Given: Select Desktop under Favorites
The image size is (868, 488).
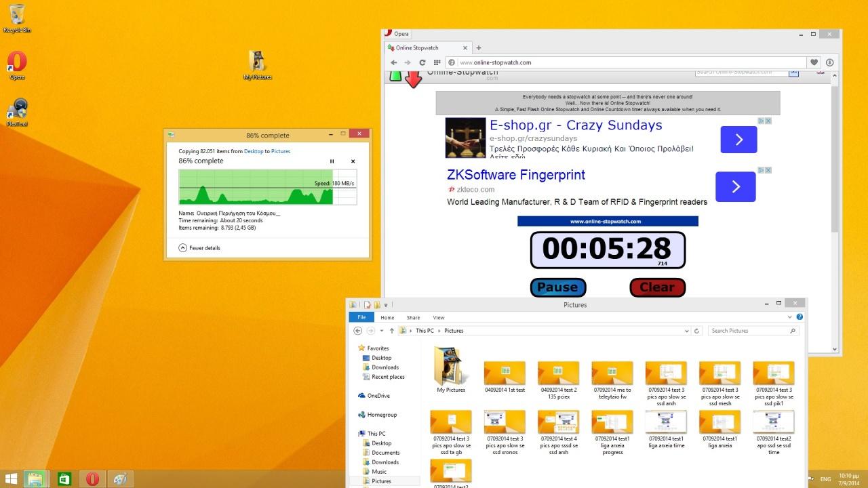Looking at the screenshot, I should [x=381, y=358].
